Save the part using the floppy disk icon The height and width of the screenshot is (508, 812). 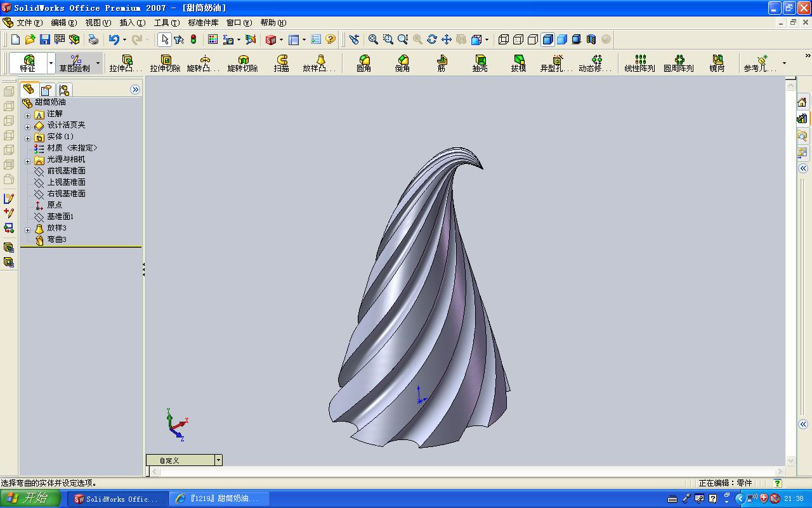point(44,39)
